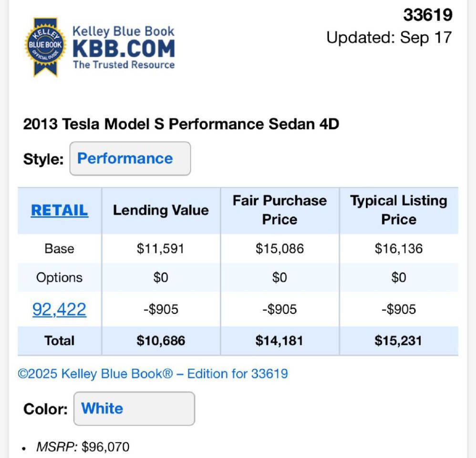
Task: Open the Style selector showing Performance
Action: (x=130, y=158)
